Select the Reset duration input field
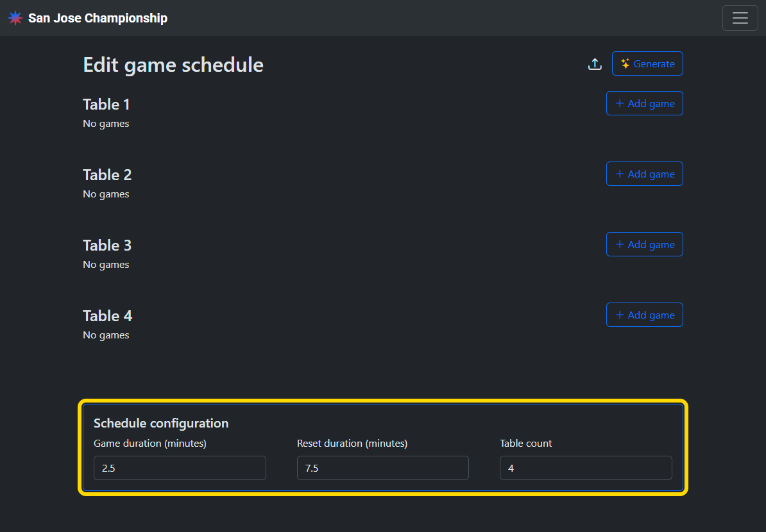 coord(382,468)
